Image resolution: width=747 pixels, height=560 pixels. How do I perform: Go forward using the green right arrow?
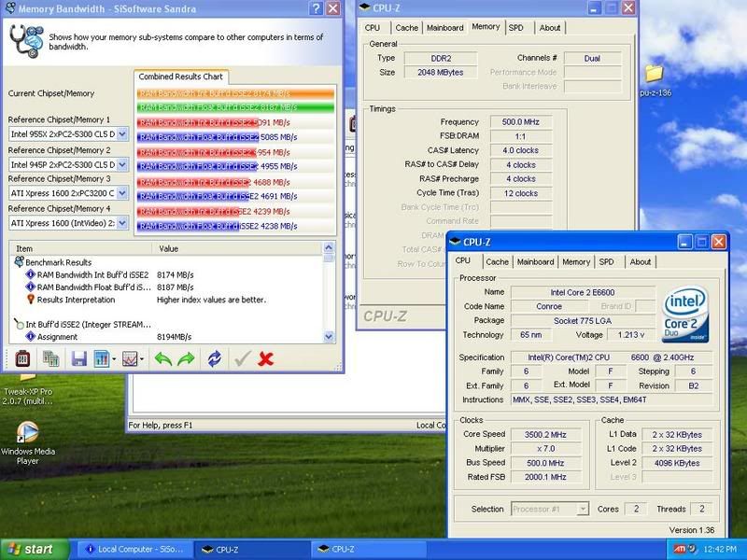pyautogui.click(x=186, y=358)
